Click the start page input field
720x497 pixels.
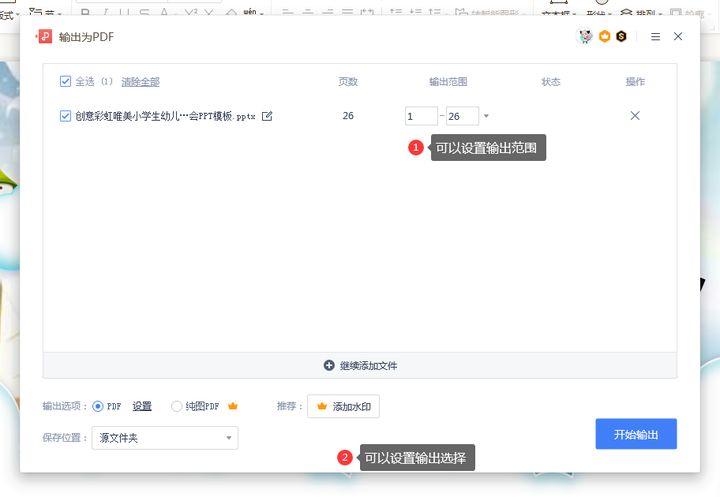point(421,116)
